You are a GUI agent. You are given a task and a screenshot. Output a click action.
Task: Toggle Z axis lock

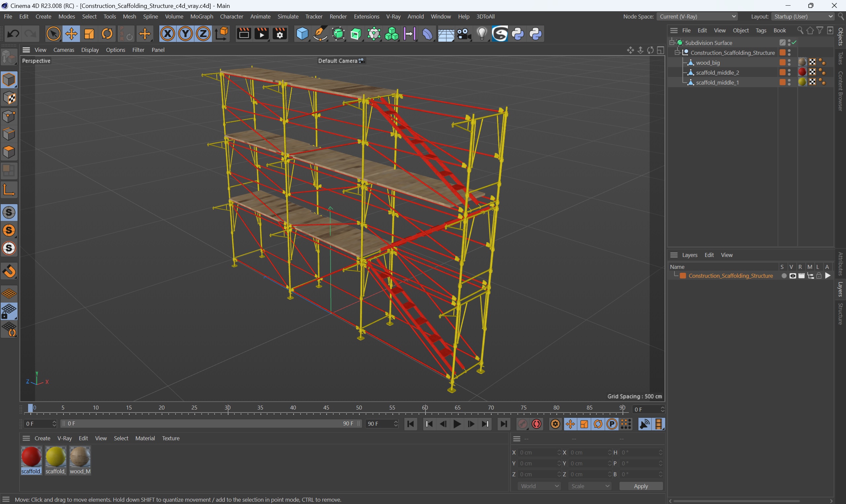pos(203,34)
